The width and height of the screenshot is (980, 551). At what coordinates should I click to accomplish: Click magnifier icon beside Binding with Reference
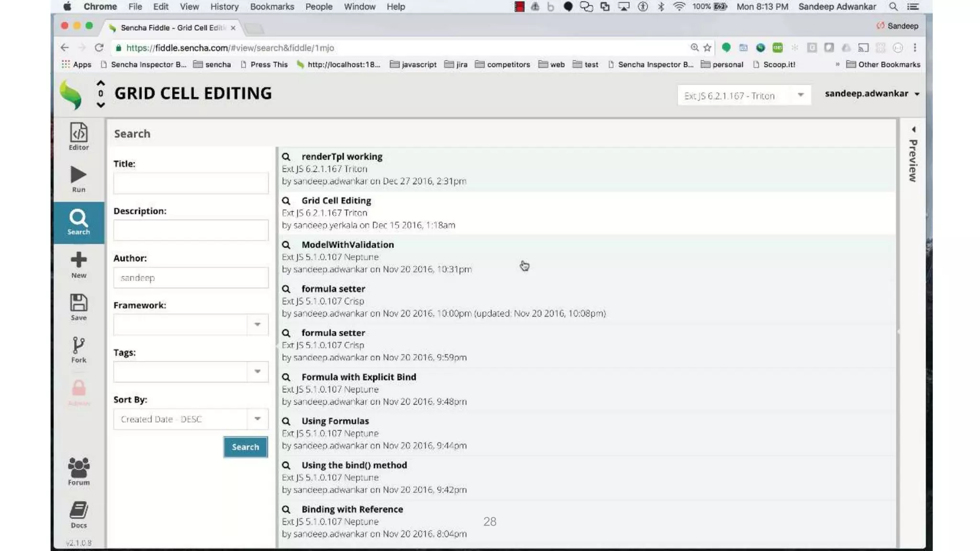click(286, 509)
